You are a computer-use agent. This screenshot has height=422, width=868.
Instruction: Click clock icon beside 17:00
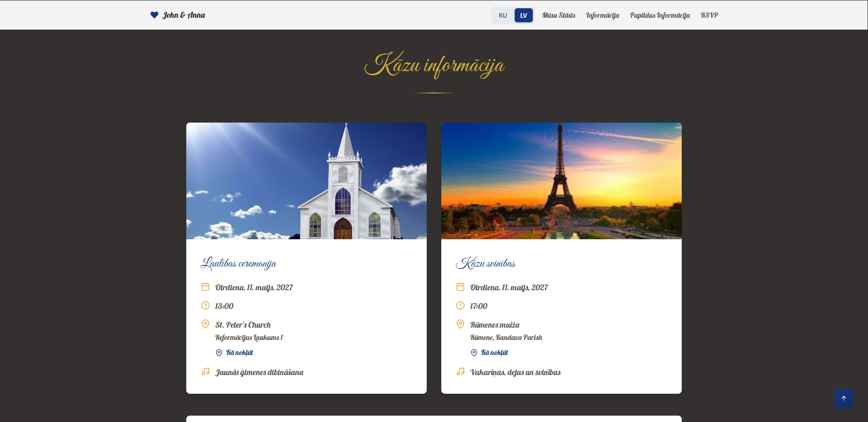(460, 306)
